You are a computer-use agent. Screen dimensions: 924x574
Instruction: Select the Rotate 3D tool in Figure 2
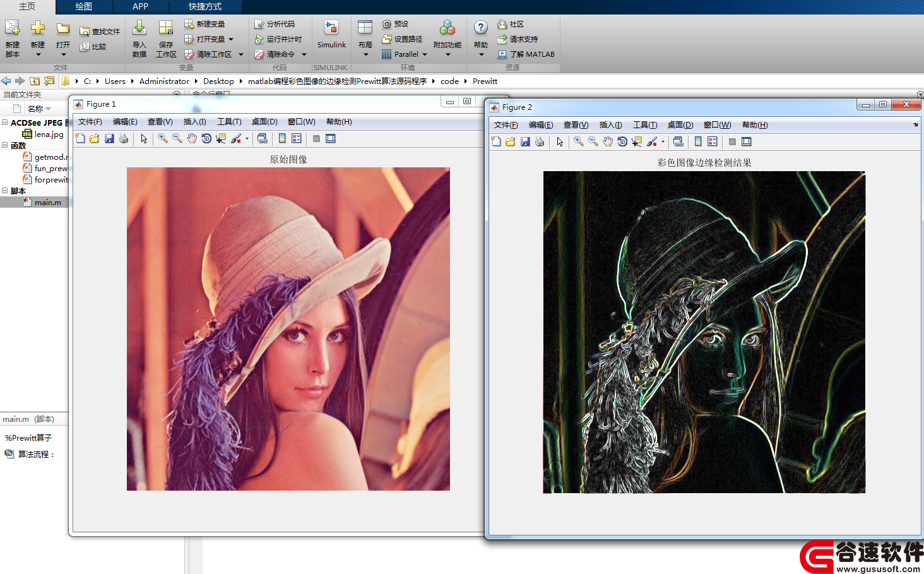[622, 141]
